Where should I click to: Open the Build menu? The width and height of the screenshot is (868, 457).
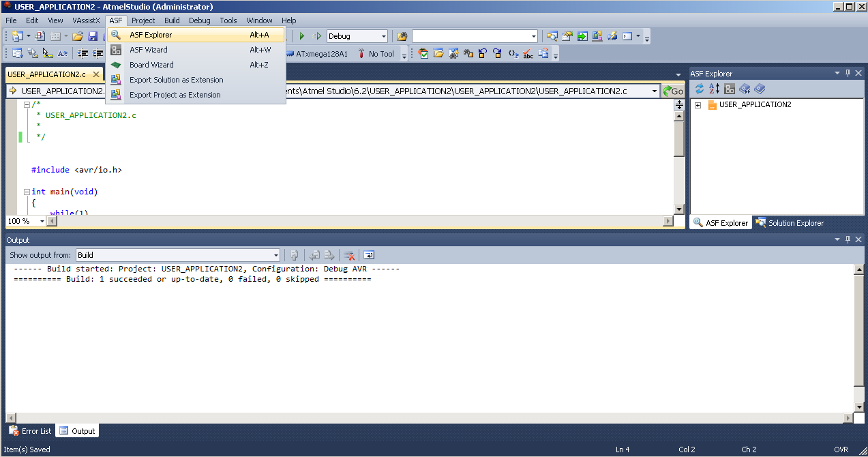click(x=172, y=20)
